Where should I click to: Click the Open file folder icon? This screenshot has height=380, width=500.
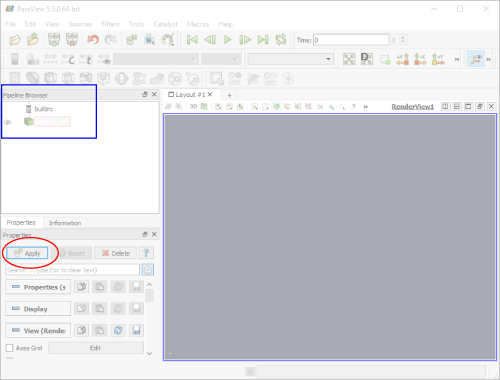15,40
